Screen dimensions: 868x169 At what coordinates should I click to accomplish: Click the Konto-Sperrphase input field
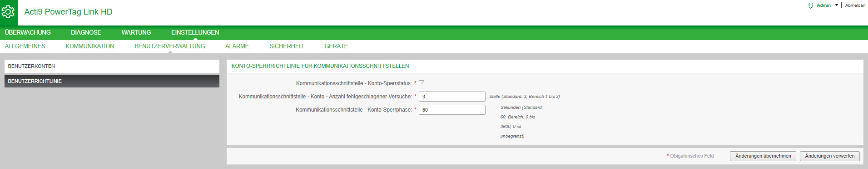[452, 110]
